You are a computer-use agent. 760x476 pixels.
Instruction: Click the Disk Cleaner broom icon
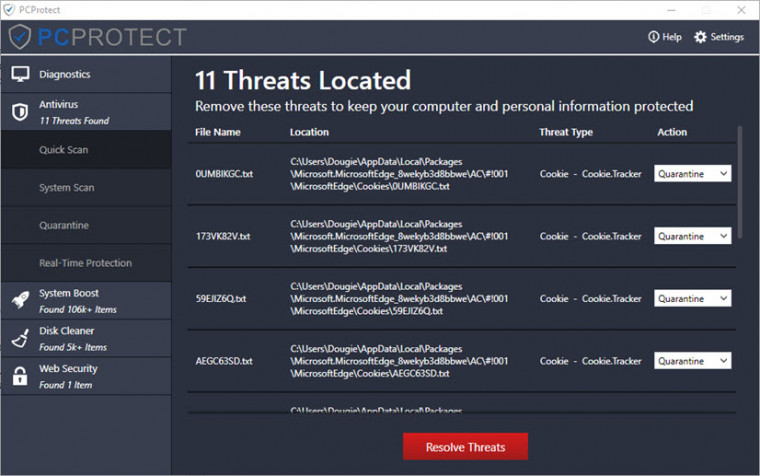20,338
